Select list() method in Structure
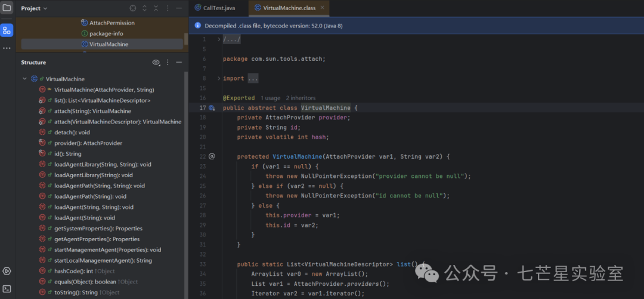This screenshot has width=644, height=299. click(103, 100)
